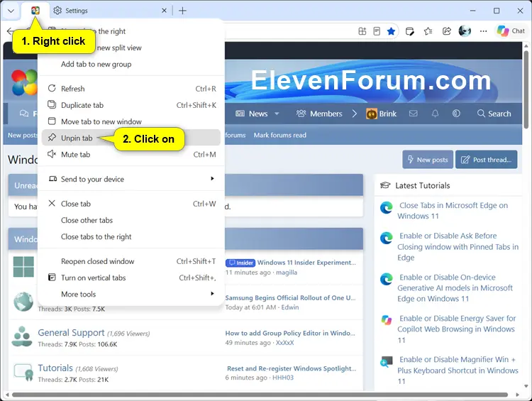Open user profile HHH03
The height and width of the screenshot is (401, 532).
(x=283, y=378)
